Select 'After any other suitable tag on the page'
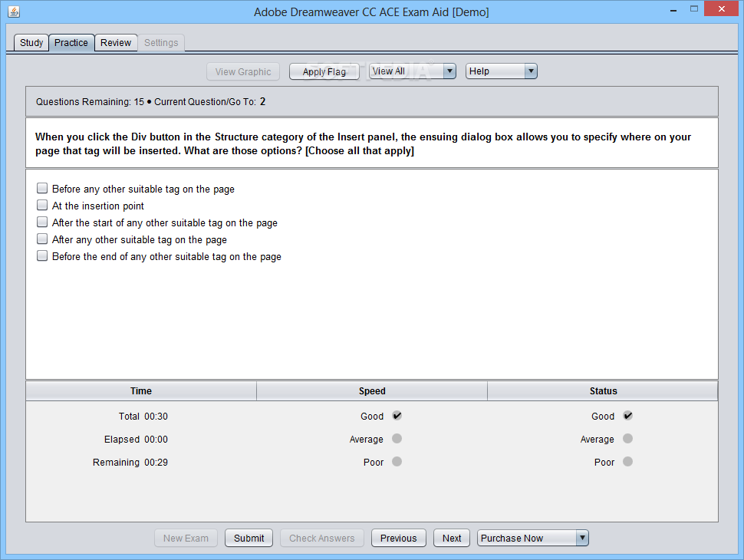This screenshot has width=744, height=560. (x=42, y=239)
